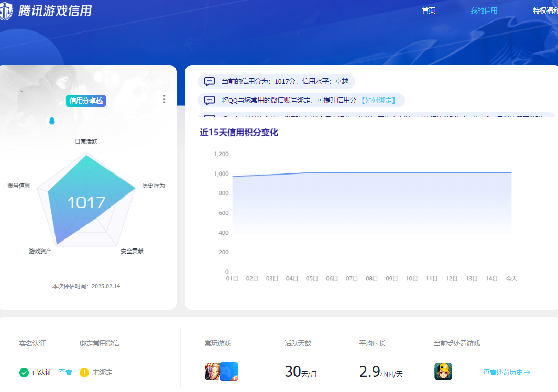Click the 常玩游戏 label
558x392 pixels.
(218, 344)
